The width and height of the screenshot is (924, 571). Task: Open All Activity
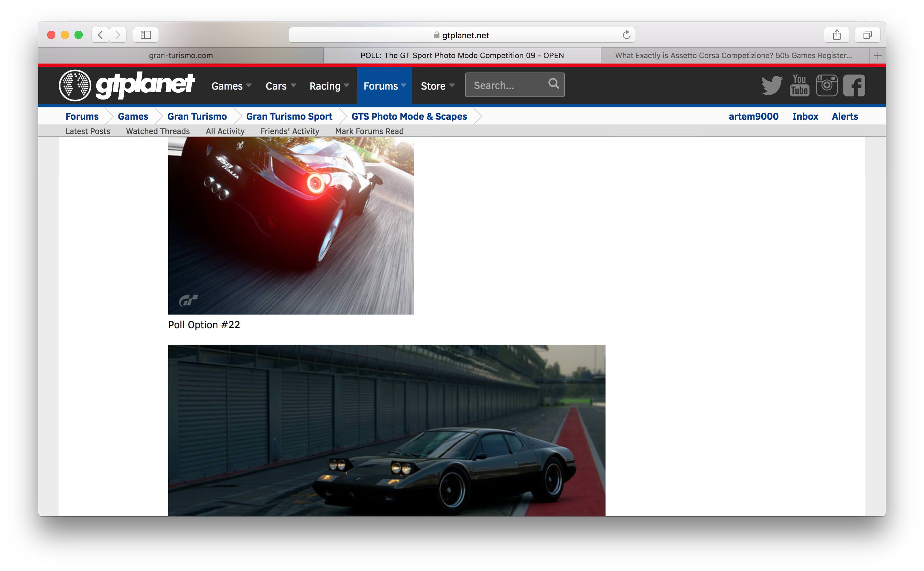pyautogui.click(x=225, y=131)
